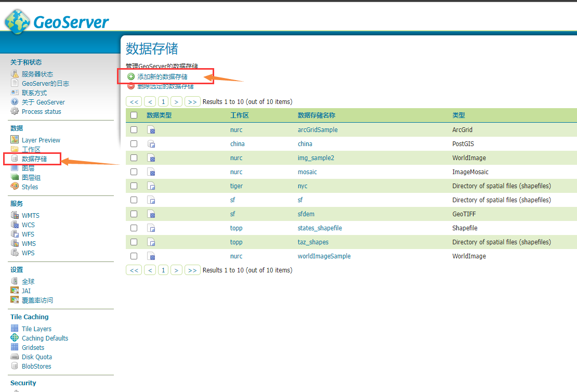
Task: Open the taz_shapes data store link
Action: point(313,242)
